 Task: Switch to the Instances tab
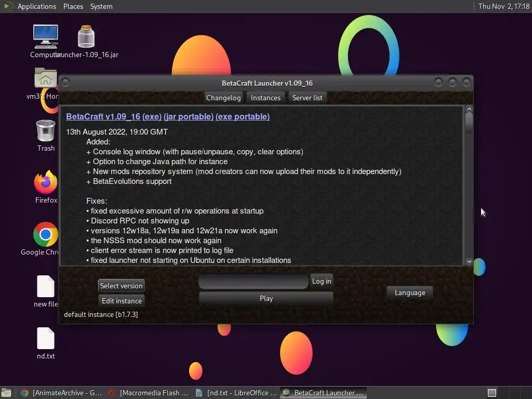coord(265,98)
